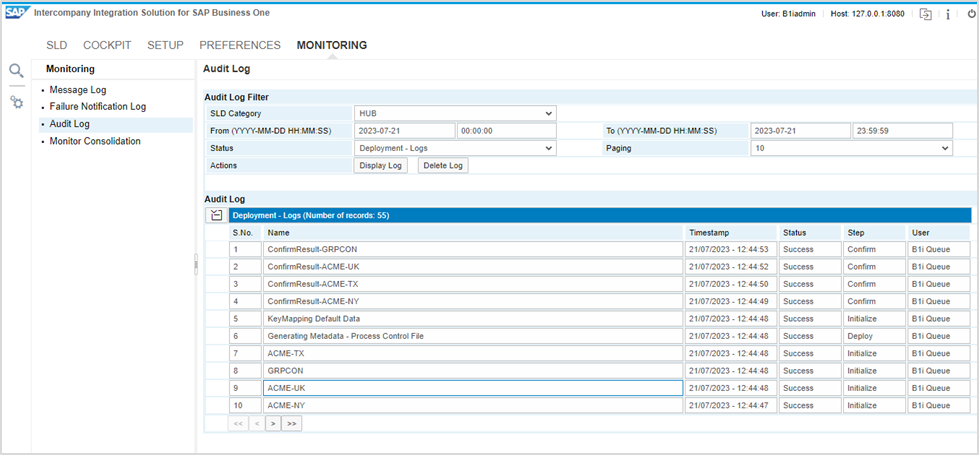Click the logout arrow icon in the header
The image size is (979, 455).
click(x=925, y=14)
